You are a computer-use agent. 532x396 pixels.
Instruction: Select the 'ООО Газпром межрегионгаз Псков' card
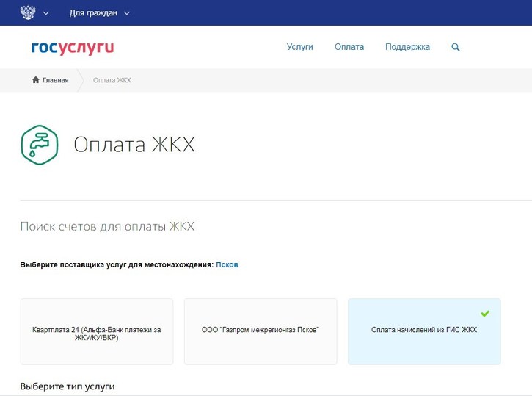pyautogui.click(x=260, y=332)
